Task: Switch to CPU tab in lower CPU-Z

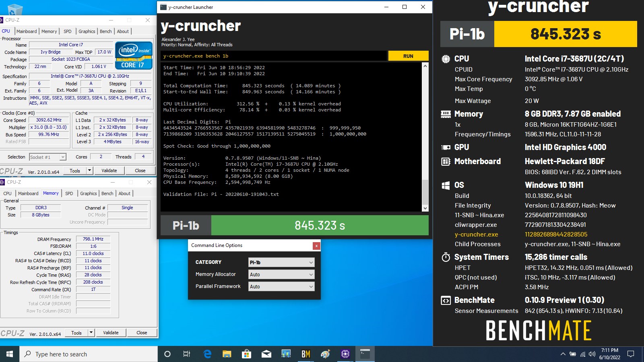Action: tap(8, 193)
